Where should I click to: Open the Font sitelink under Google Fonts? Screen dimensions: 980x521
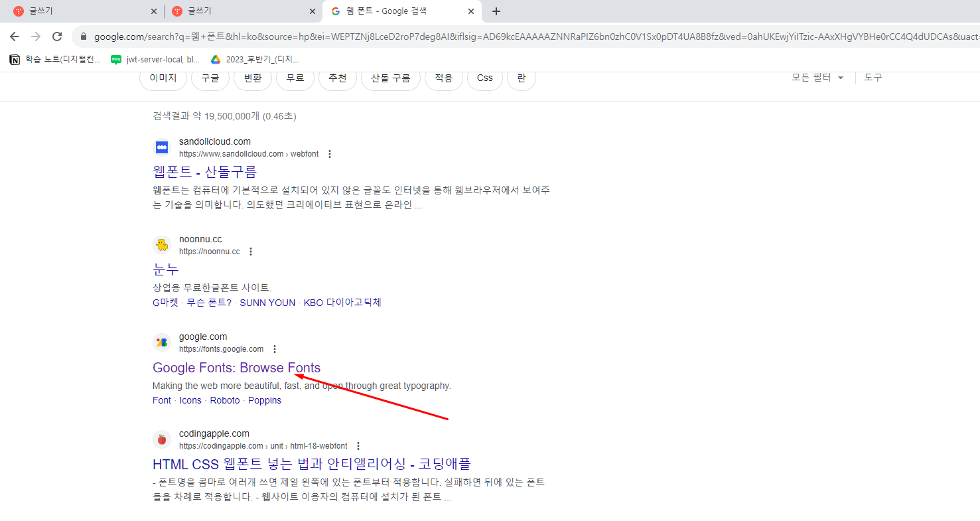pos(162,400)
